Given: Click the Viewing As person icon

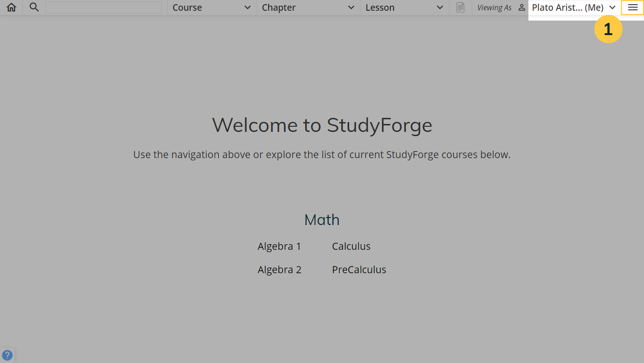Looking at the screenshot, I should pos(522,7).
